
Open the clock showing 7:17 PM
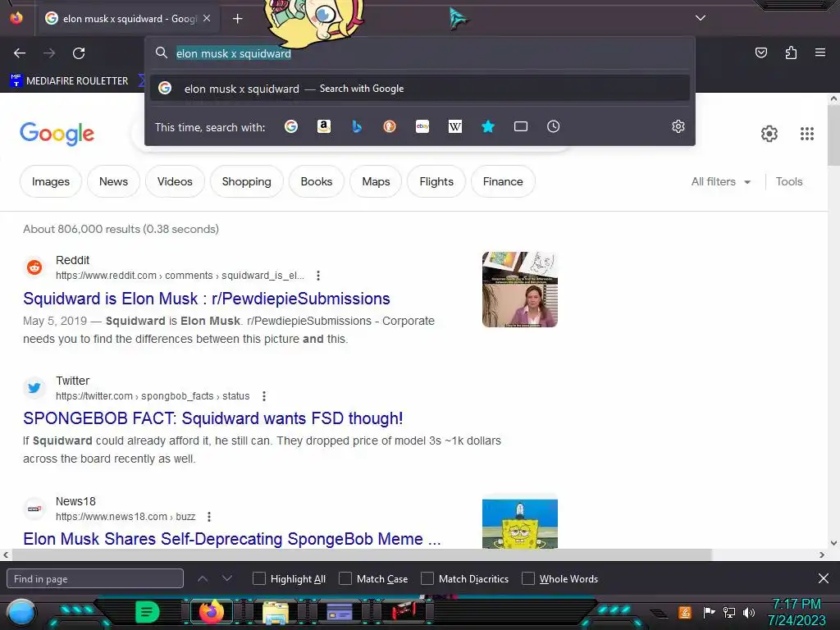point(797,612)
